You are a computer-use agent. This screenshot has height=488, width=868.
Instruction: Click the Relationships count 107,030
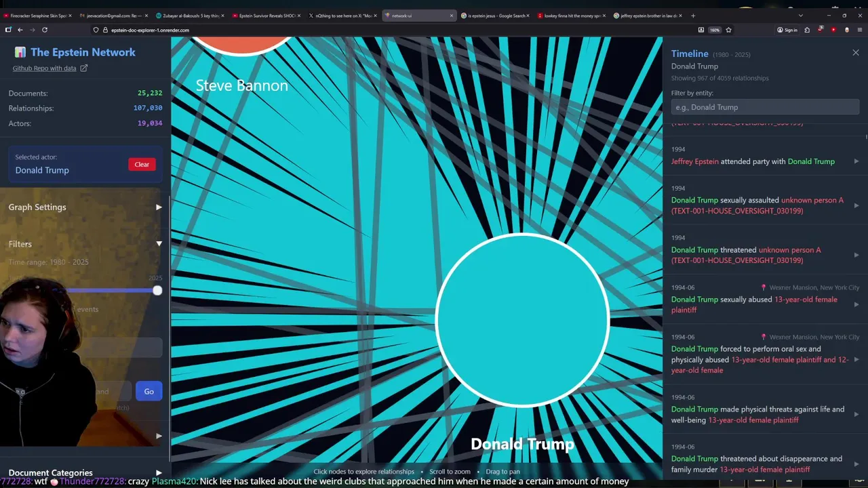click(148, 108)
